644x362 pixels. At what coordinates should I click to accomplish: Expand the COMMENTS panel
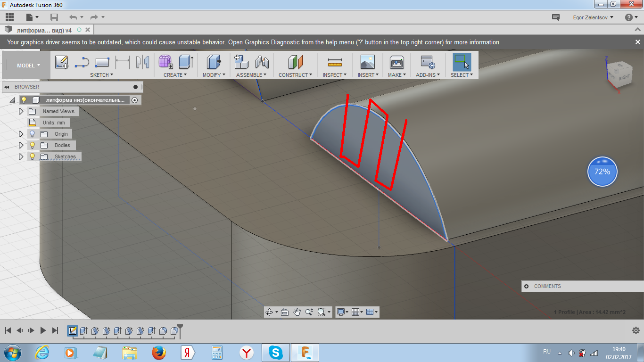point(525,286)
